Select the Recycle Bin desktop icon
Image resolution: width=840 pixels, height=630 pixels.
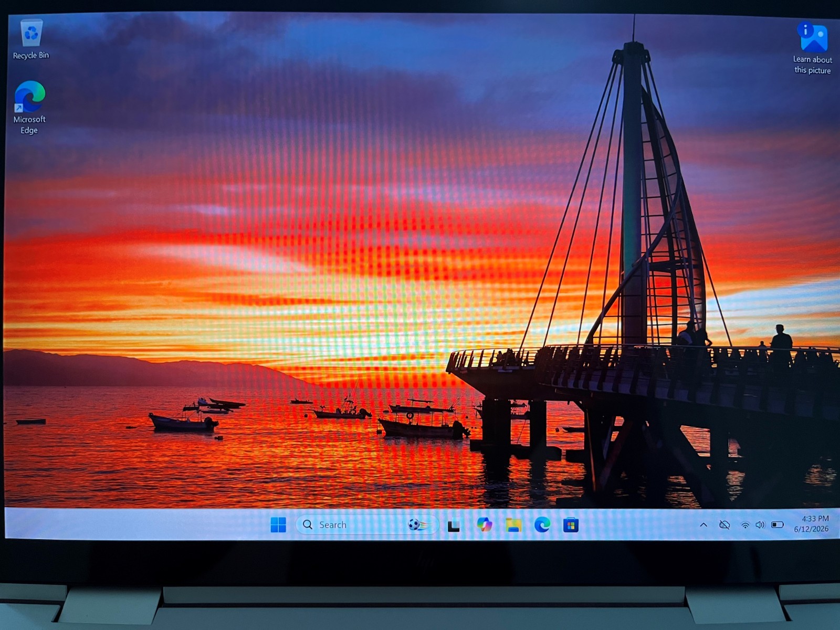31,39
